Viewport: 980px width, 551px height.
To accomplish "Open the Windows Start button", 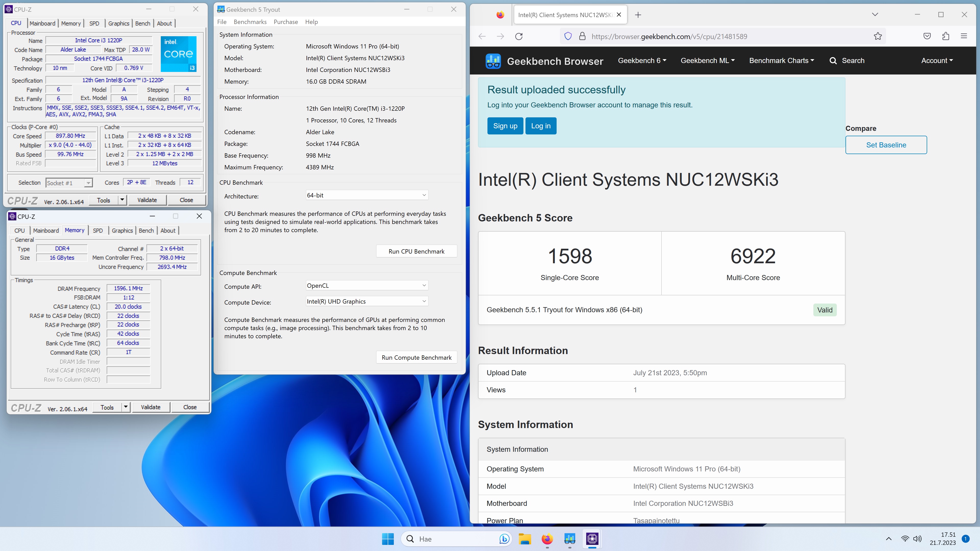I will coord(388,539).
